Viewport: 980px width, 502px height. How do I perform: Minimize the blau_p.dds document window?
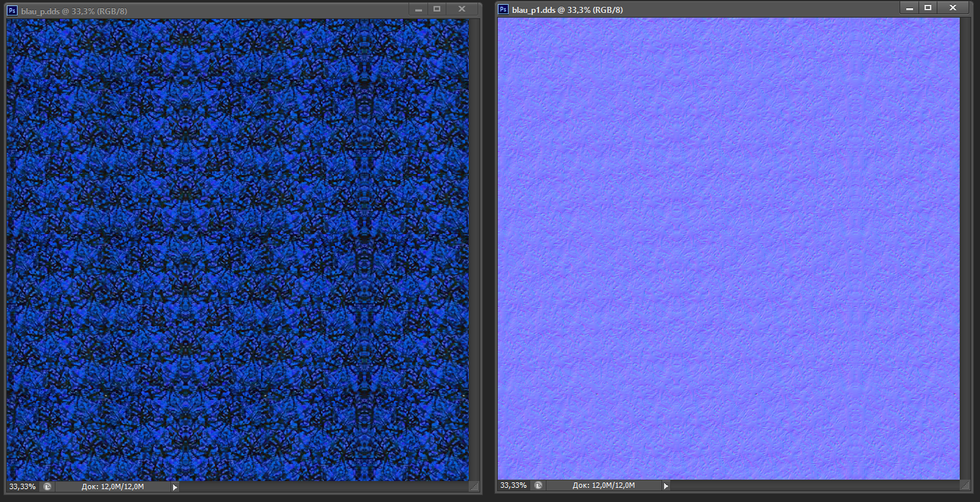[x=419, y=9]
